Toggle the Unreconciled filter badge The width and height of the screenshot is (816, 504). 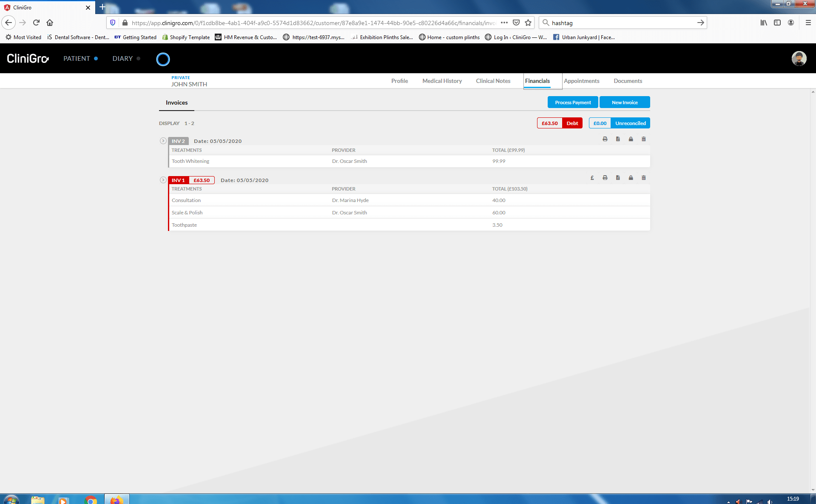click(630, 123)
